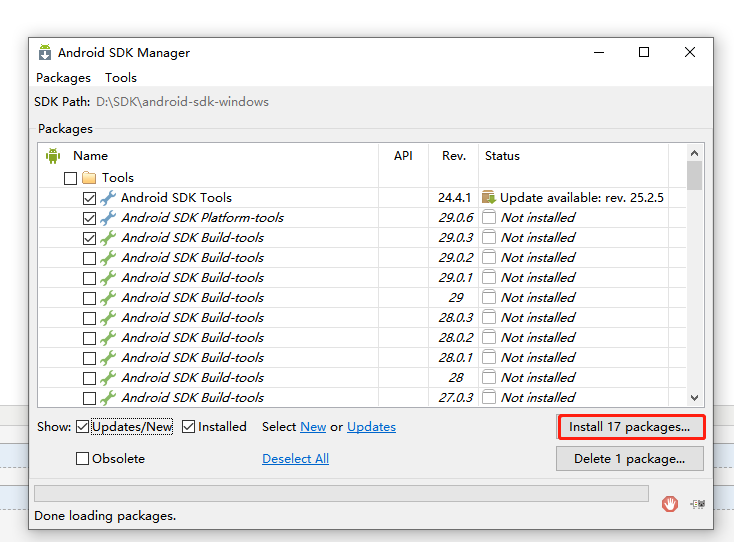Image resolution: width=734 pixels, height=542 pixels.
Task: Uncheck the Android SDK Tools checkbox
Action: [90, 198]
